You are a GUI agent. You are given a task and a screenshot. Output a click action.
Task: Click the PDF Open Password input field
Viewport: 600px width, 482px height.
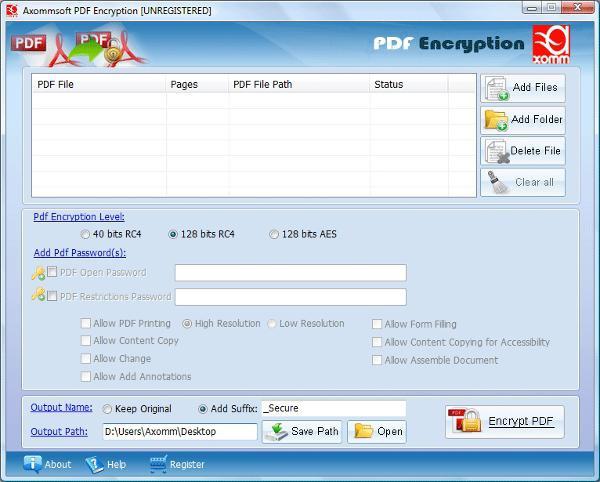[x=290, y=273]
